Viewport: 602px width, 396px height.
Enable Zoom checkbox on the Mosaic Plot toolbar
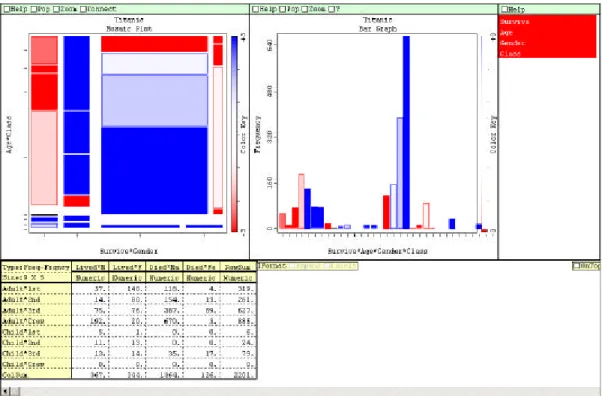pyautogui.click(x=56, y=9)
